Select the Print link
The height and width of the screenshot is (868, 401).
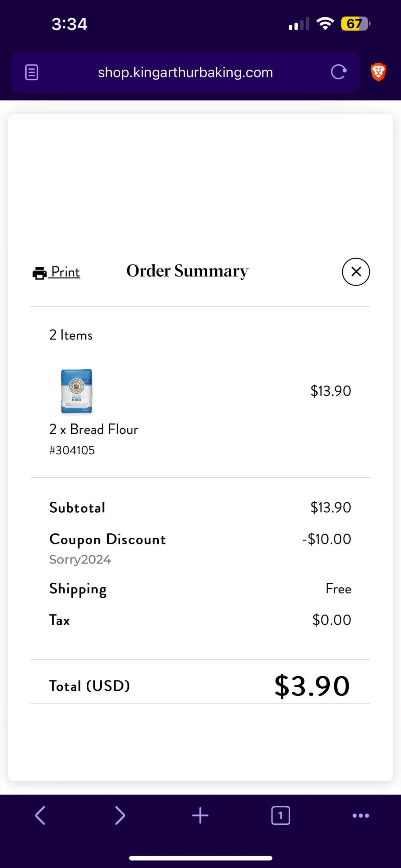pyautogui.click(x=65, y=272)
